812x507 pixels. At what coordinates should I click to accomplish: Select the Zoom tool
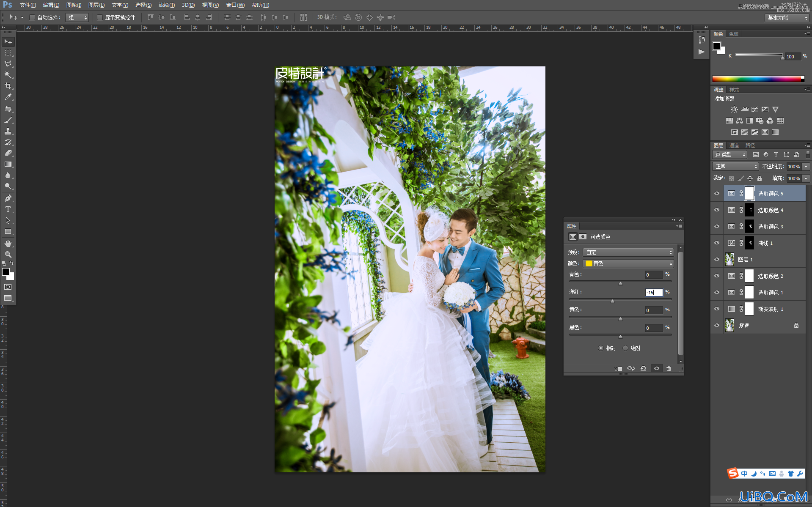(x=8, y=255)
